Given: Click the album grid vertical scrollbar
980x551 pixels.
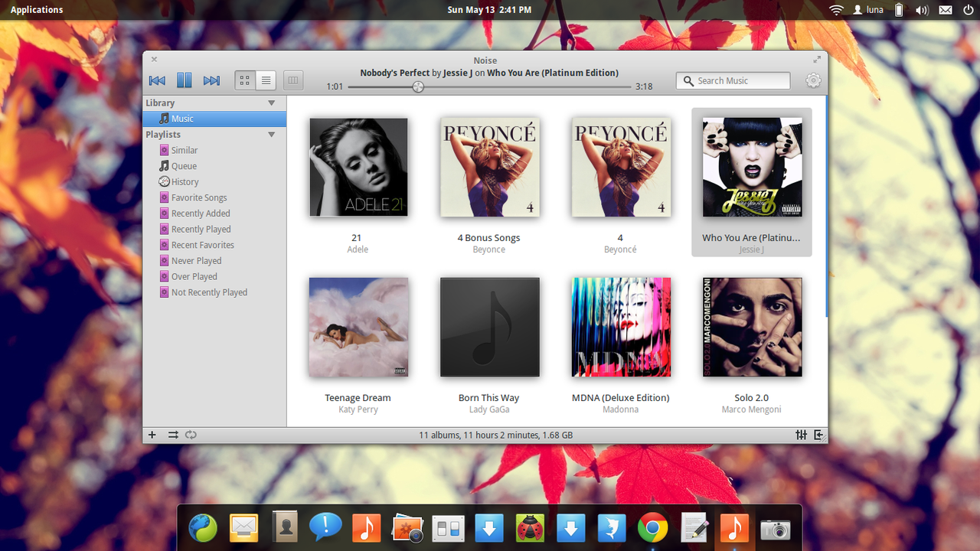Looking at the screenshot, I should (826, 207).
